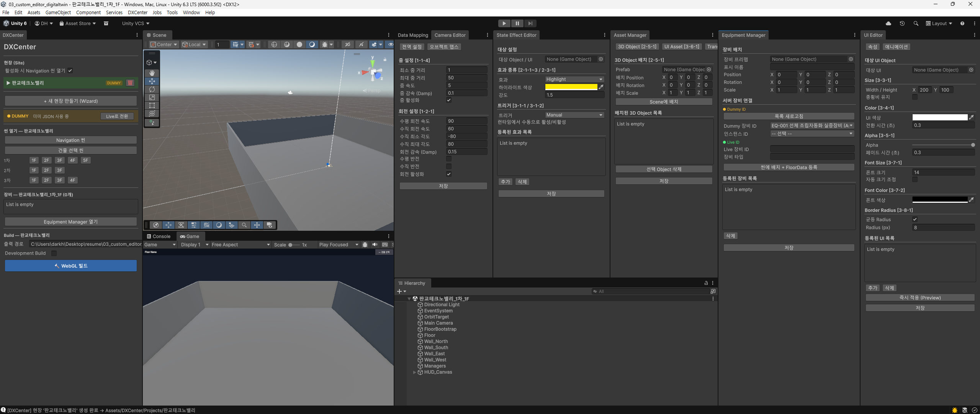Click the yellow 하이라이트 색상 color swatch

[571, 87]
